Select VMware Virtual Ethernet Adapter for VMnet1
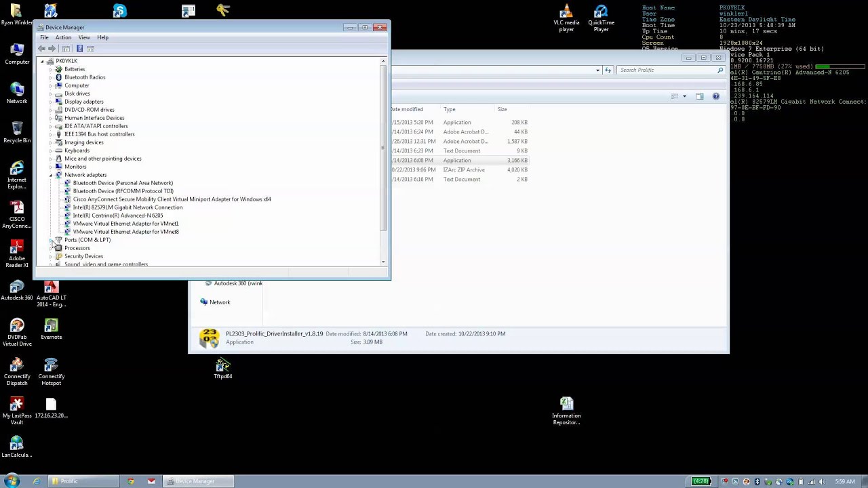This screenshot has height=488, width=868. (125, 224)
